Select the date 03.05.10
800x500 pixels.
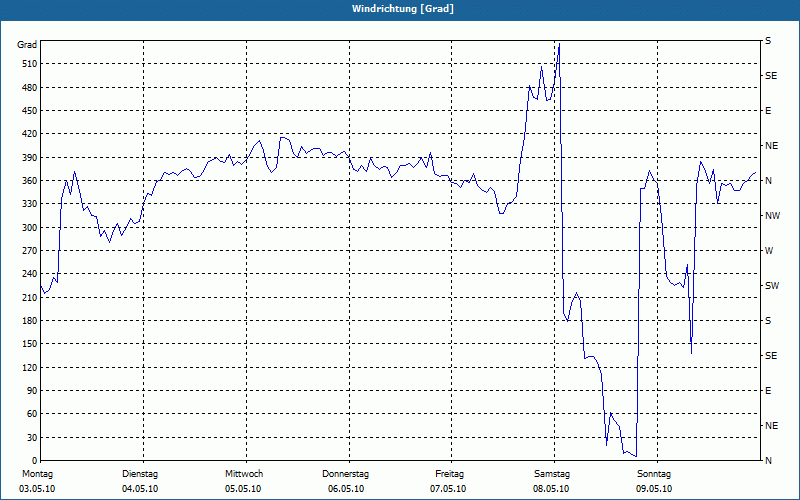pyautogui.click(x=37, y=489)
